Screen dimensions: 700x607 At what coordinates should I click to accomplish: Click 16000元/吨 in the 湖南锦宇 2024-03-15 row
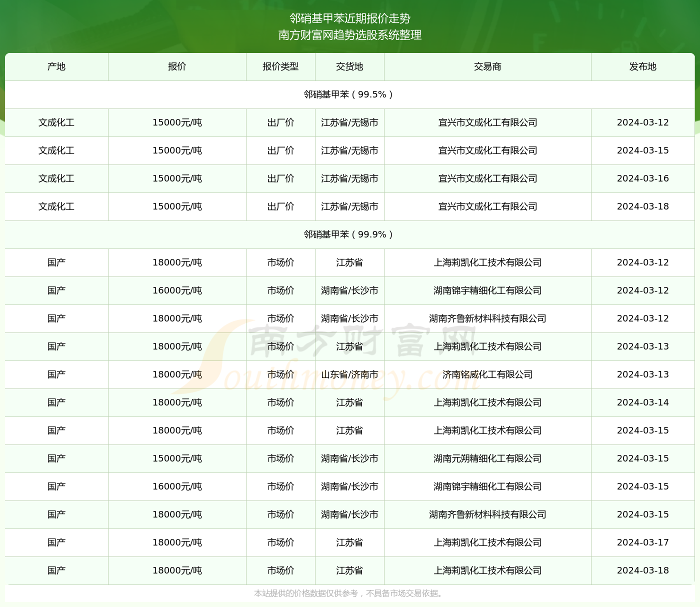click(177, 486)
